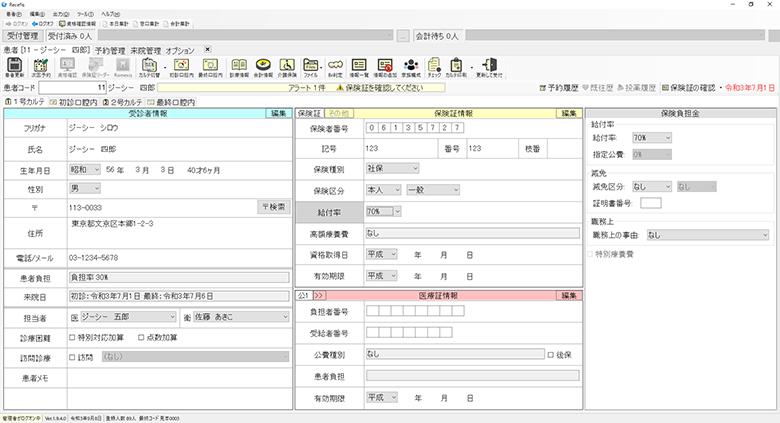Image resolution: width=780 pixels, height=423 pixels.
Task: Click the 更新して受付 door icon
Action: pos(489,65)
